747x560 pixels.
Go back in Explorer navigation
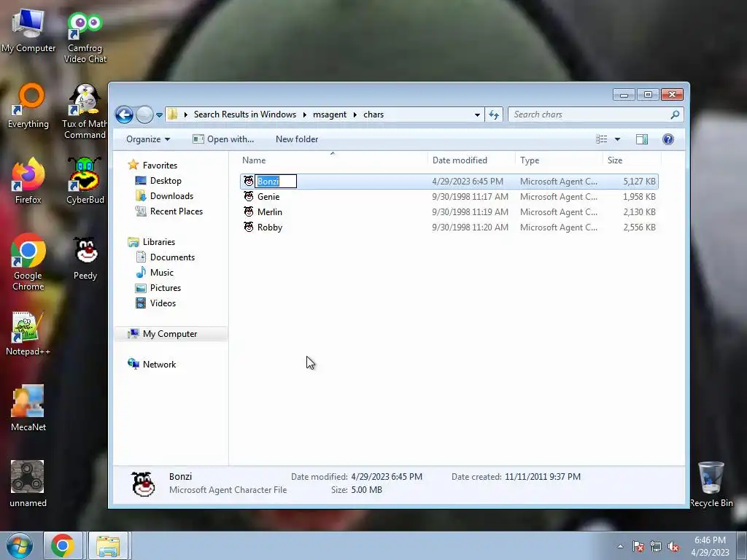(124, 114)
